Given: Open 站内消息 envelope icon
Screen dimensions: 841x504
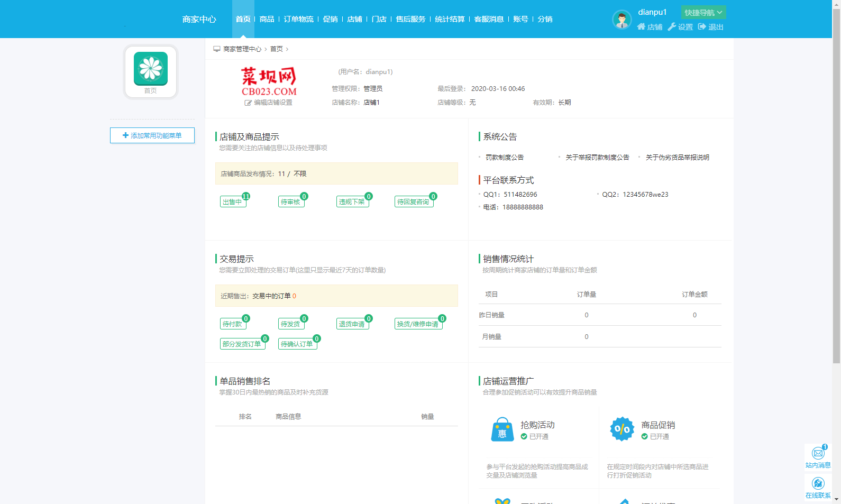Looking at the screenshot, I should click(x=818, y=453).
